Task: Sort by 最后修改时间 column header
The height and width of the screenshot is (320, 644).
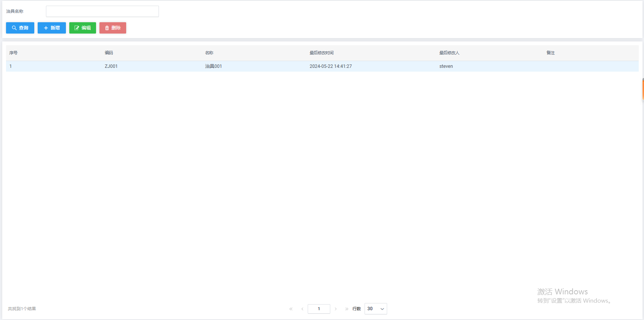Action: 322,53
